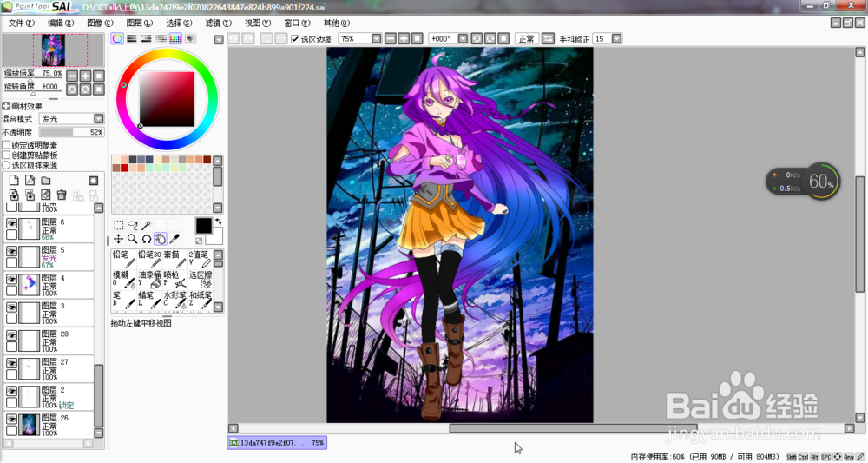Flip the canvas view horizontally
868x463 pixels.
pos(548,39)
